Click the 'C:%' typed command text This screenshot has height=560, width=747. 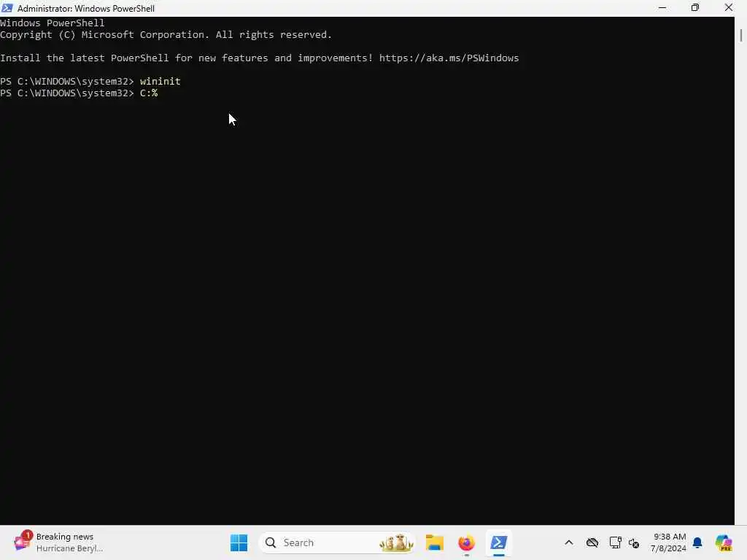tap(149, 93)
